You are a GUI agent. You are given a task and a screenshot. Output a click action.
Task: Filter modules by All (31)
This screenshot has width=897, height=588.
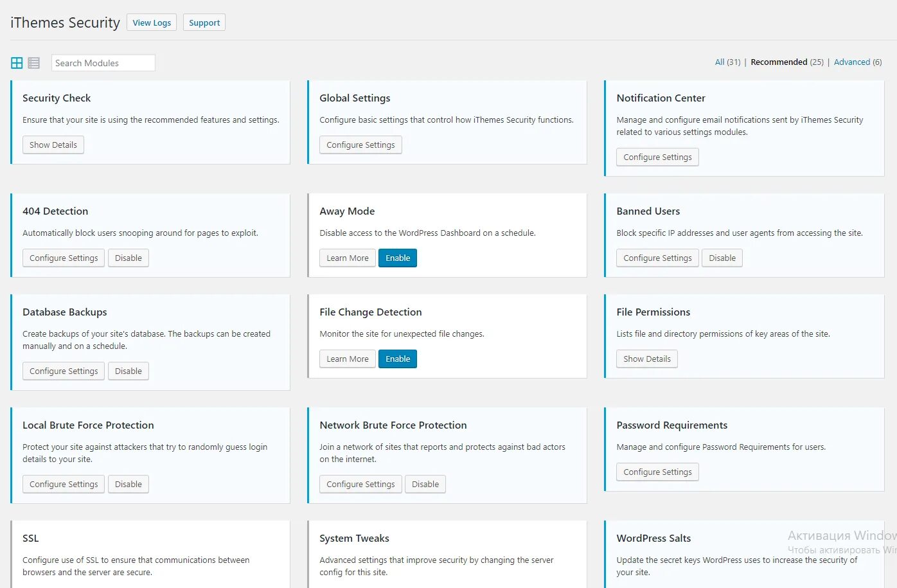[727, 62]
